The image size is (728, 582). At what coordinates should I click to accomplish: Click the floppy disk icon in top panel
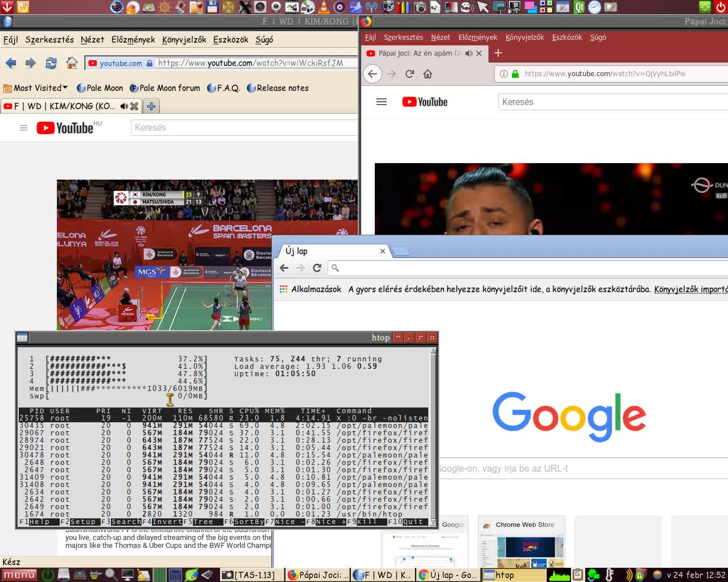(212, 7)
